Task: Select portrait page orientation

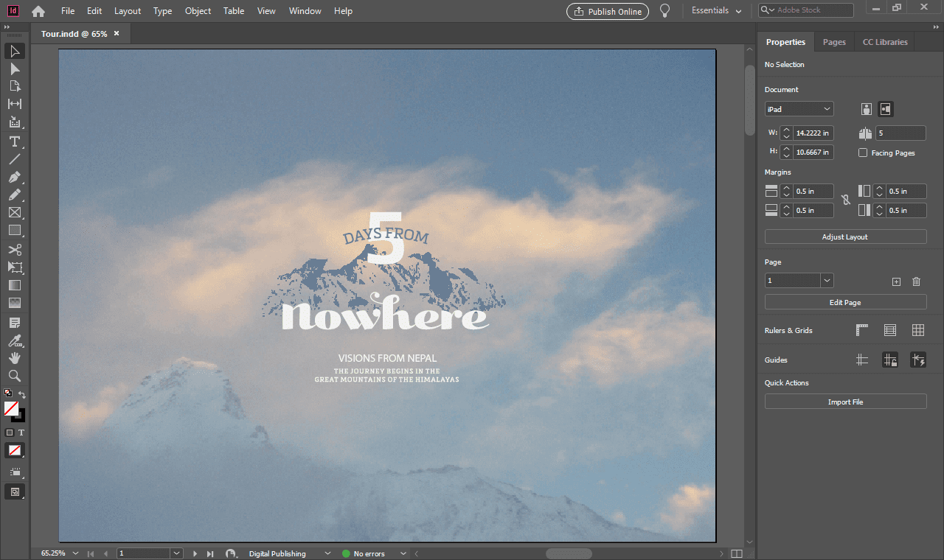Action: click(867, 109)
